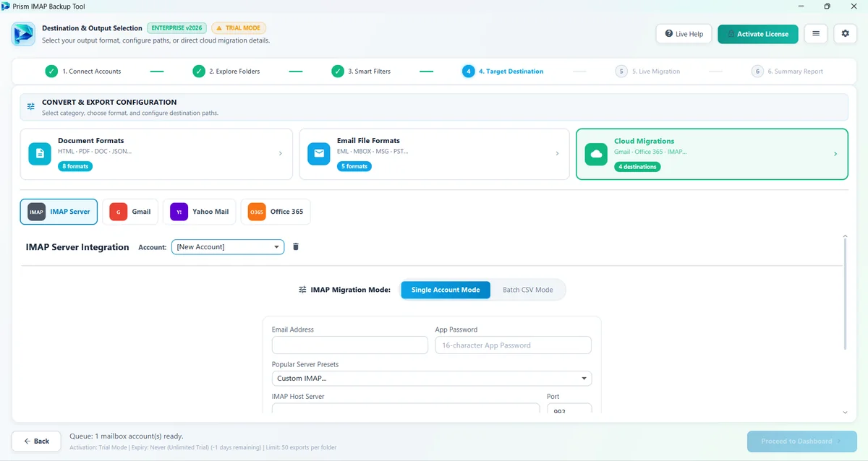
Task: Click the Email File Formats envelope icon
Action: pos(319,154)
